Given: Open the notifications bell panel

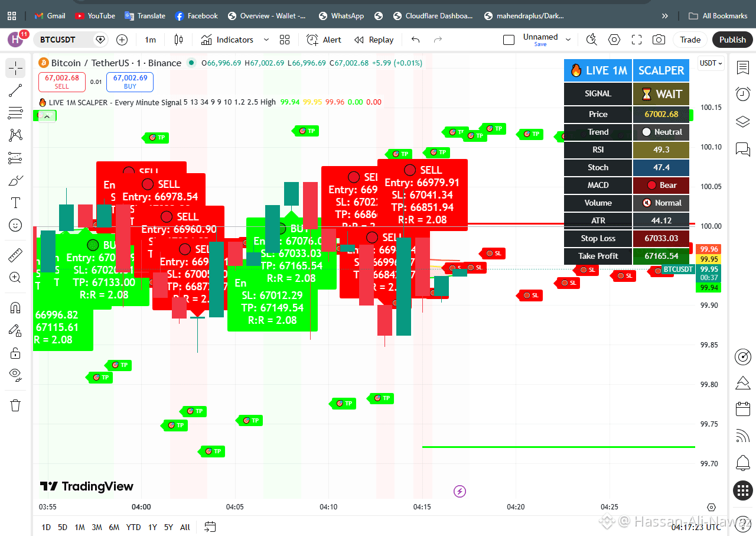Looking at the screenshot, I should [742, 463].
